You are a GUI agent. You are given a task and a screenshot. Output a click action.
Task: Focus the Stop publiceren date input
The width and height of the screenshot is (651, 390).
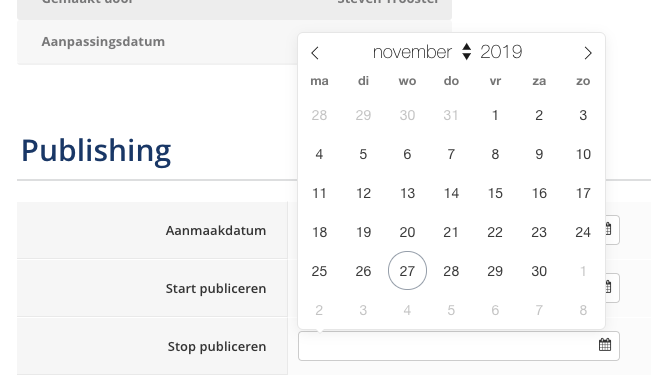[459, 346]
